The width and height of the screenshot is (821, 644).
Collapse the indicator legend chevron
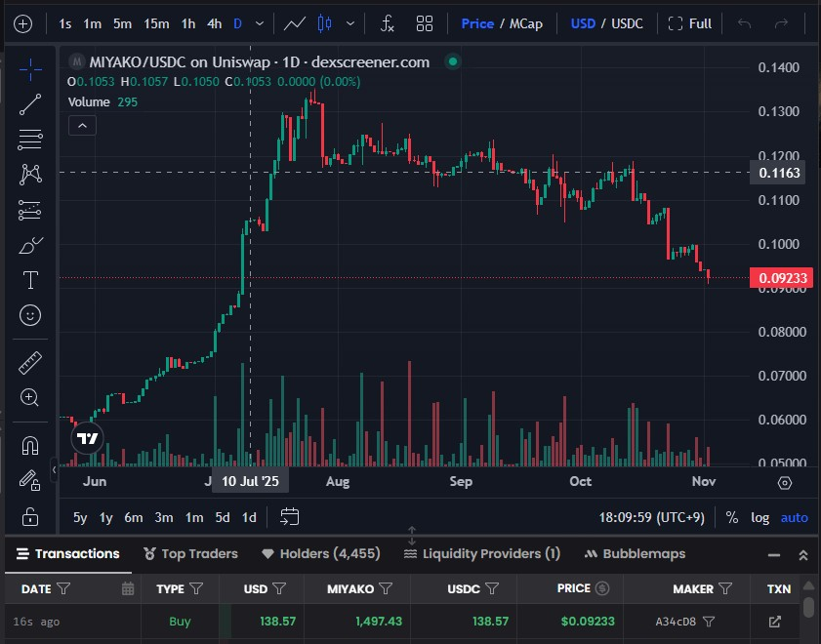[x=82, y=126]
